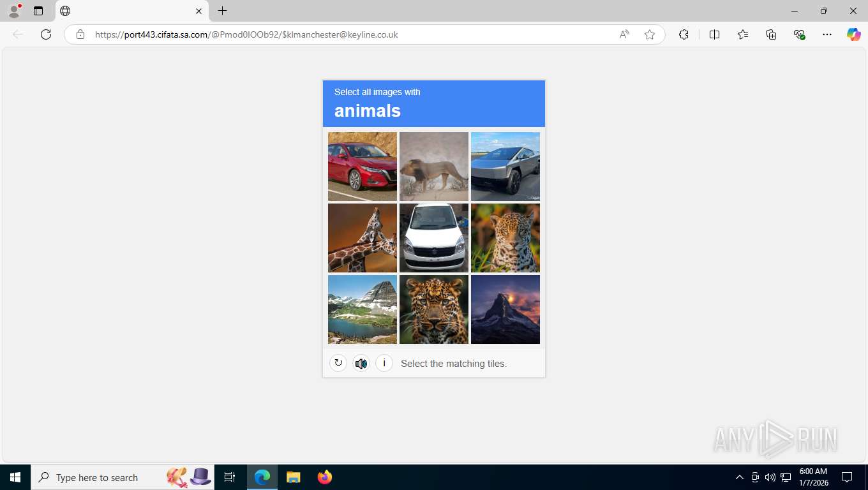
Task: Open Read aloud in address bar
Action: click(624, 34)
